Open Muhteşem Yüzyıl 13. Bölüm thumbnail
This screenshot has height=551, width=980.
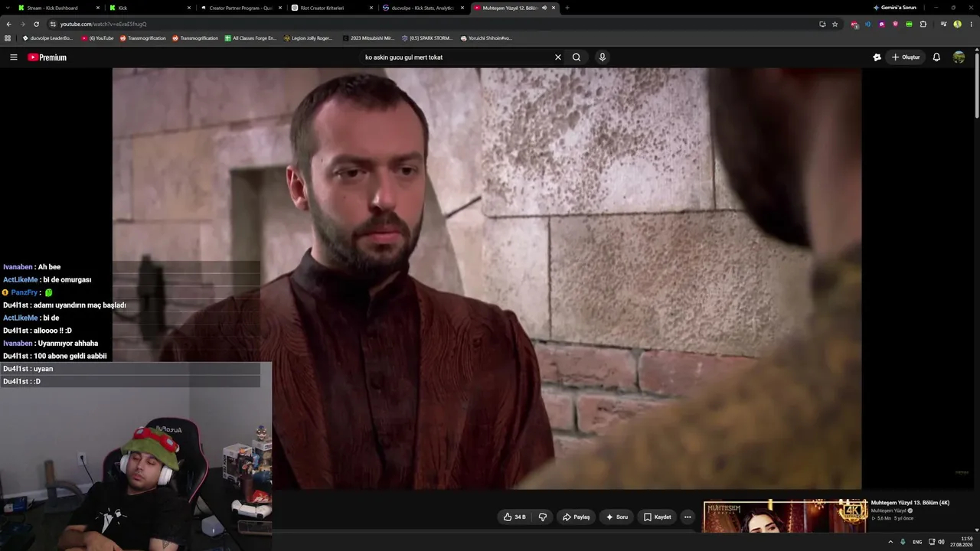pyautogui.click(x=785, y=517)
